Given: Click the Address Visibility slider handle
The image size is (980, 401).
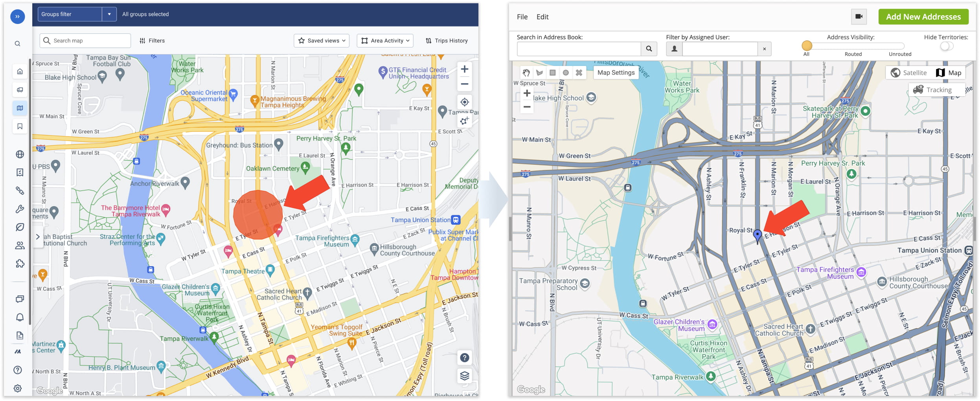Looking at the screenshot, I should pyautogui.click(x=807, y=46).
